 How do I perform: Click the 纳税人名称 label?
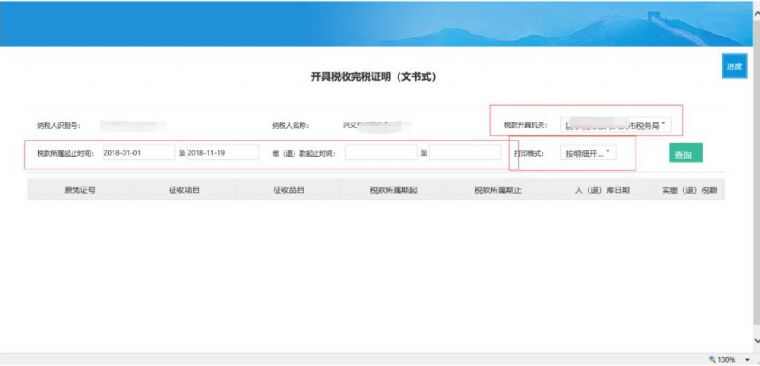[291, 125]
